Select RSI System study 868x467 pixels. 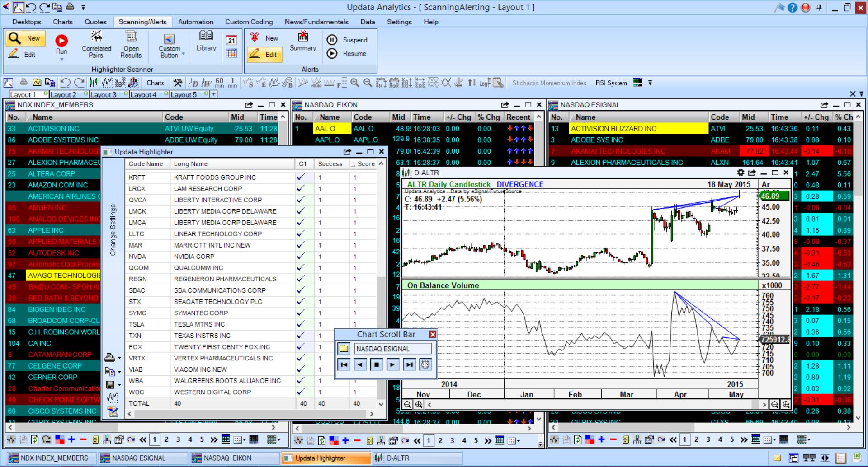point(611,83)
